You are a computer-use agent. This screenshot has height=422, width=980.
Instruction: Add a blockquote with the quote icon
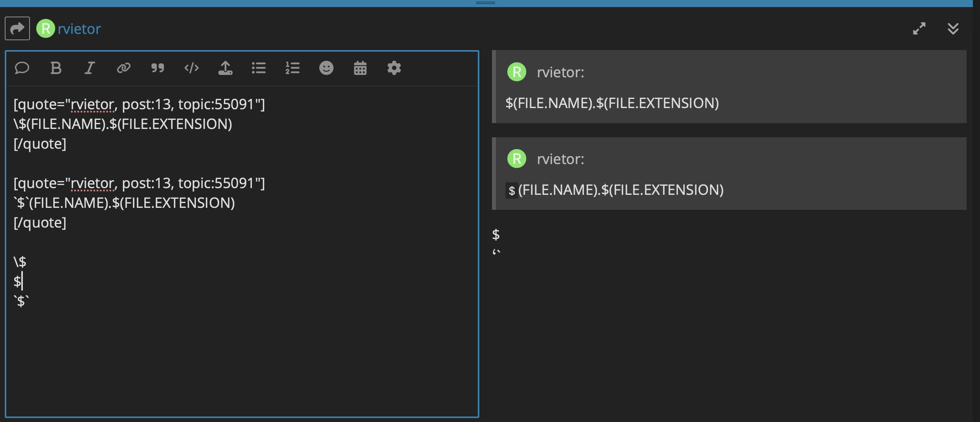pyautogui.click(x=157, y=68)
